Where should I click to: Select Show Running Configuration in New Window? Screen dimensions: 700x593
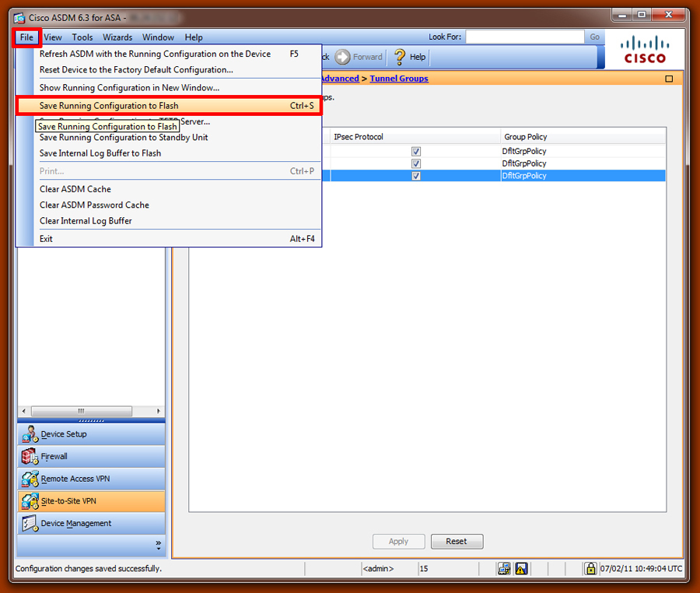169,88
